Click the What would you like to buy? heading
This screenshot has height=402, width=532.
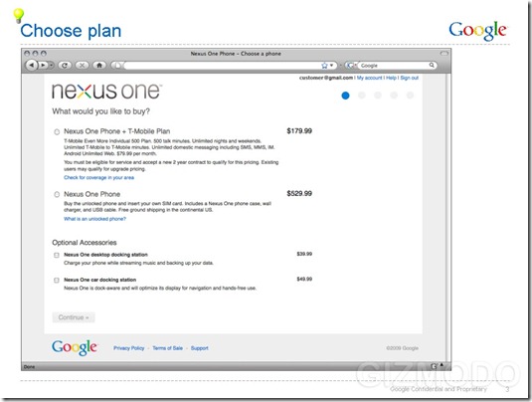100,111
